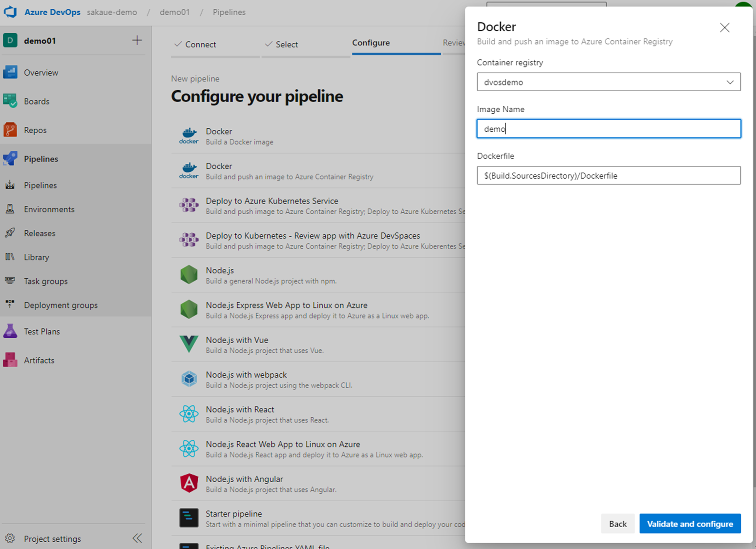Click the demo01 project avatar icon
This screenshot has height=549, width=756.
point(10,41)
